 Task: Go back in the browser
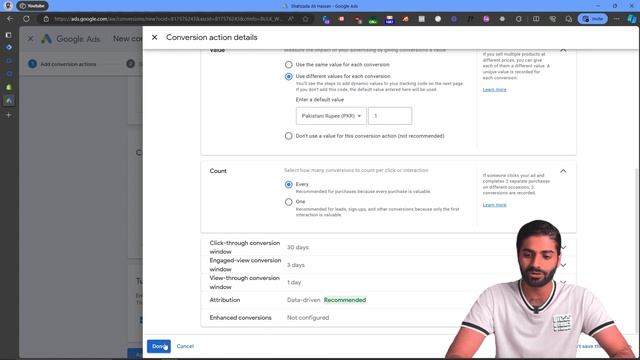pyautogui.click(x=10, y=19)
